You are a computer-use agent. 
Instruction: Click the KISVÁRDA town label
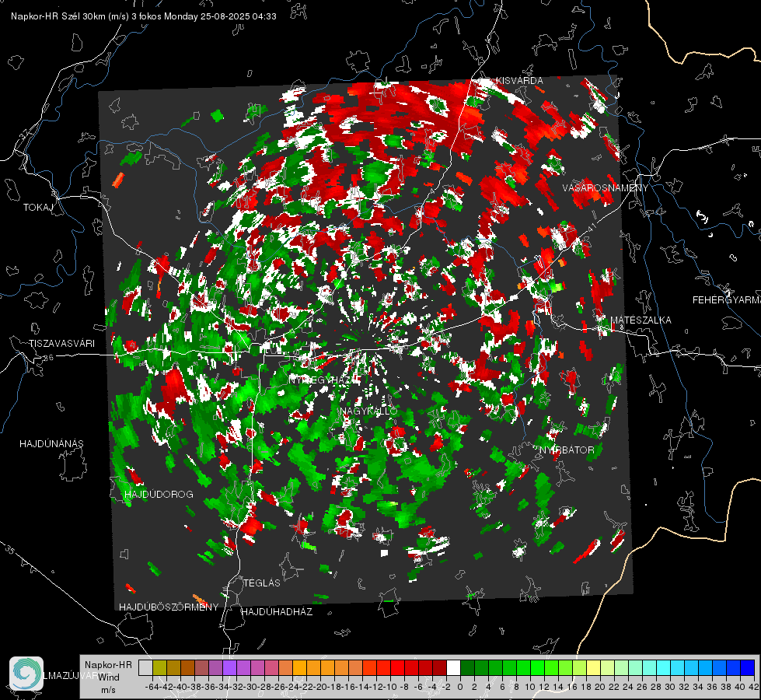(518, 80)
